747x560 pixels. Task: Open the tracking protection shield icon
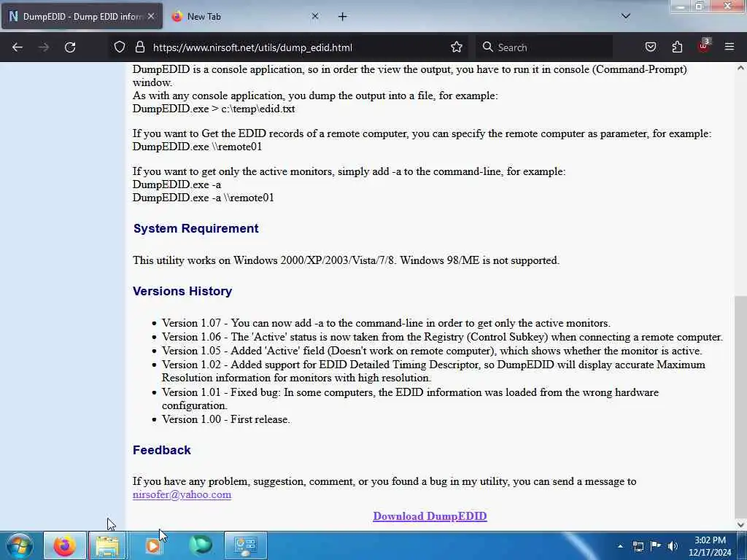coord(119,47)
